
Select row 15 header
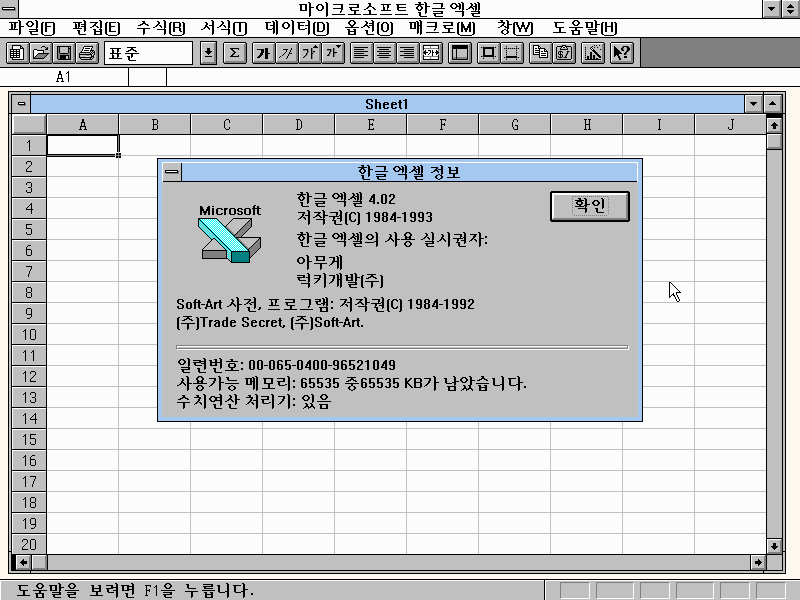(29, 439)
